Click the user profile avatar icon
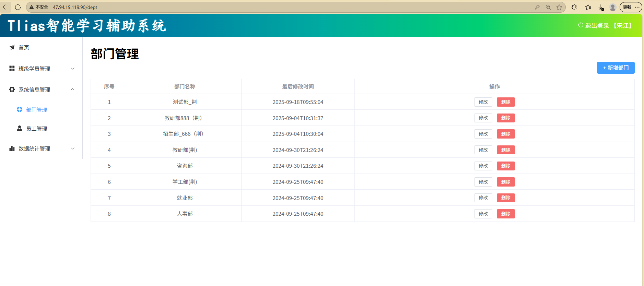 coord(612,7)
